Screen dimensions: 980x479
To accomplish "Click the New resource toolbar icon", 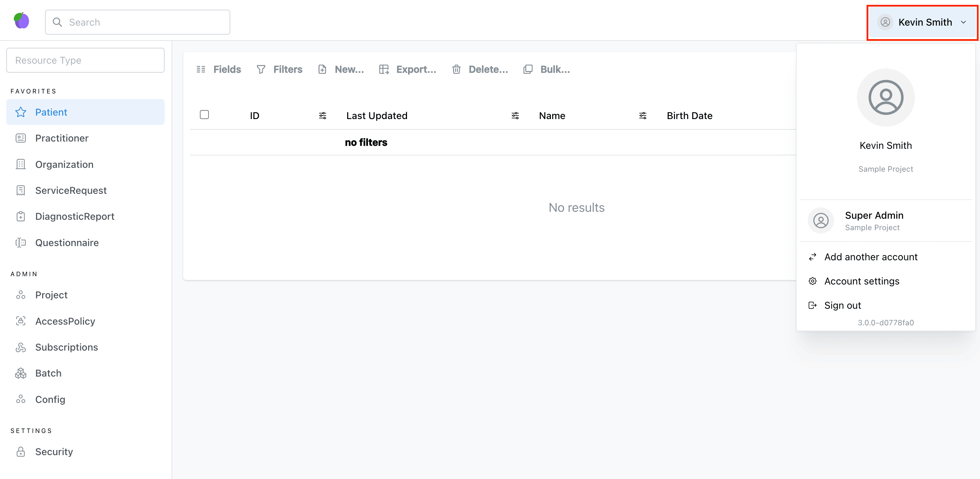I will click(322, 69).
